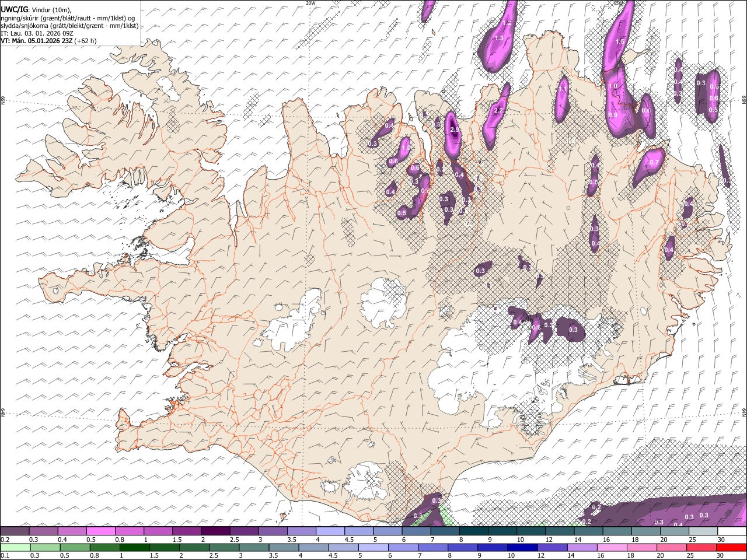Pick the near-black purple swatch labeled 2 in the upper legend row

point(215,531)
